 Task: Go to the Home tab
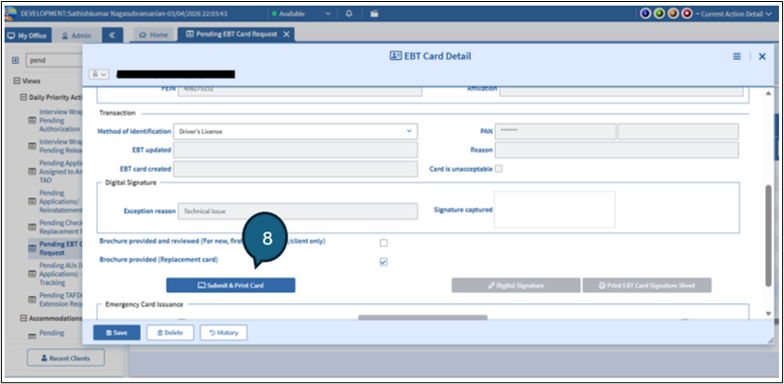[154, 35]
